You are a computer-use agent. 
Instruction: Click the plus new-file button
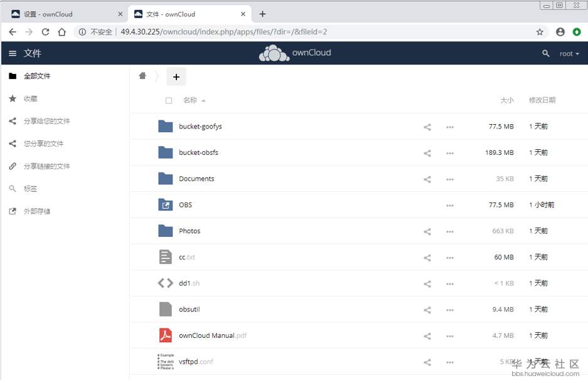(x=176, y=77)
